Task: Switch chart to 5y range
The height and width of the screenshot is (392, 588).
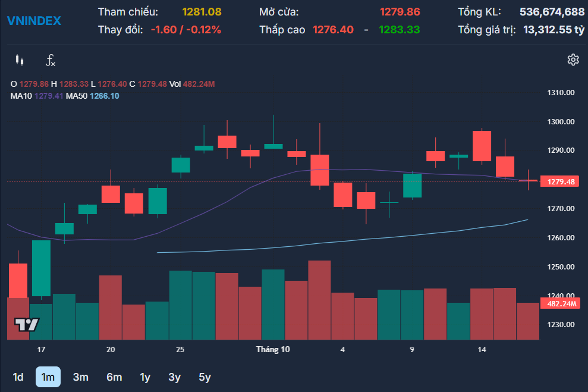Action: (x=205, y=377)
